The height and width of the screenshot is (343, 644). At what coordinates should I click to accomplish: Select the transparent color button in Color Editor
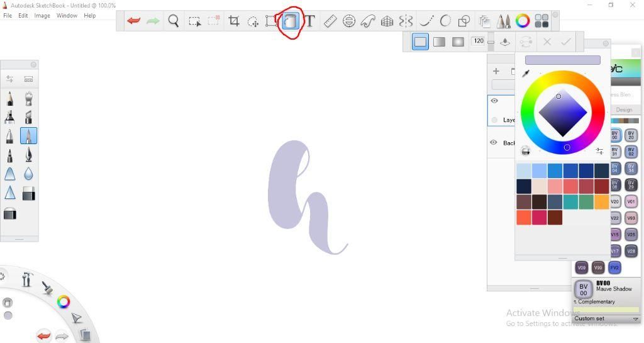pyautogui.click(x=525, y=151)
